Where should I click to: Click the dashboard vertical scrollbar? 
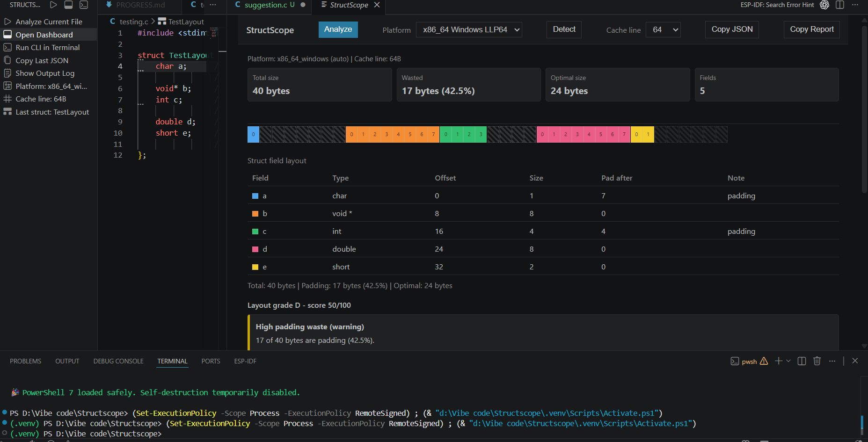pyautogui.click(x=864, y=109)
